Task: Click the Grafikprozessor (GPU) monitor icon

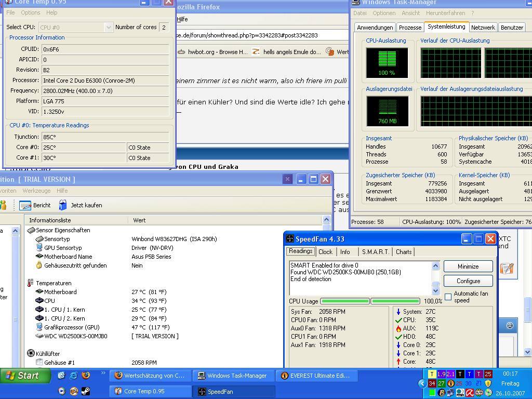Action: 39,327
